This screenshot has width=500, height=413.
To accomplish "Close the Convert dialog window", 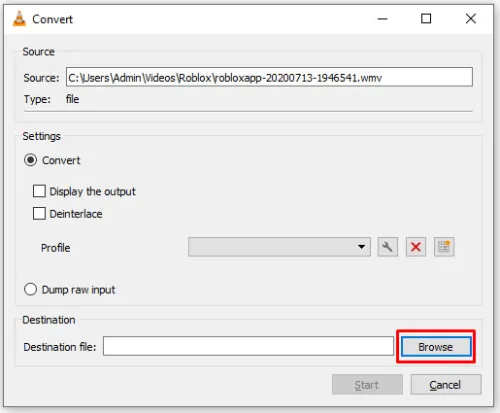I will click(471, 19).
